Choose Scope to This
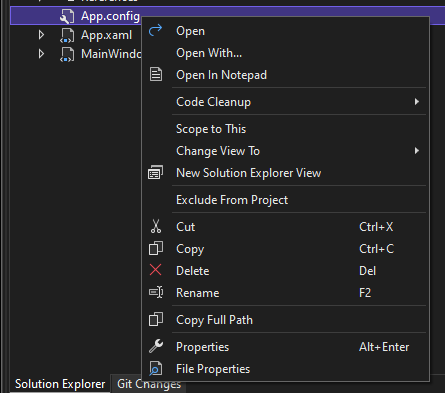Viewport: 445px width, 393px height. point(286,129)
